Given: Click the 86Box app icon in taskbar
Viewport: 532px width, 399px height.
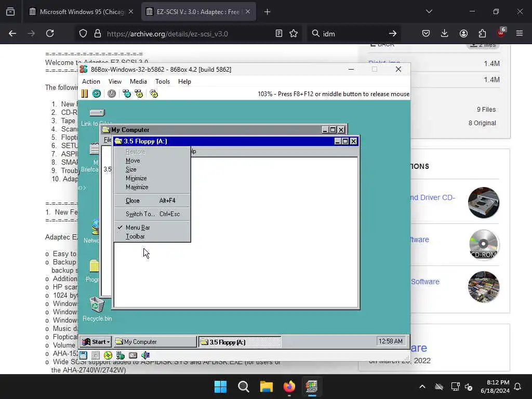Looking at the screenshot, I should [312, 387].
